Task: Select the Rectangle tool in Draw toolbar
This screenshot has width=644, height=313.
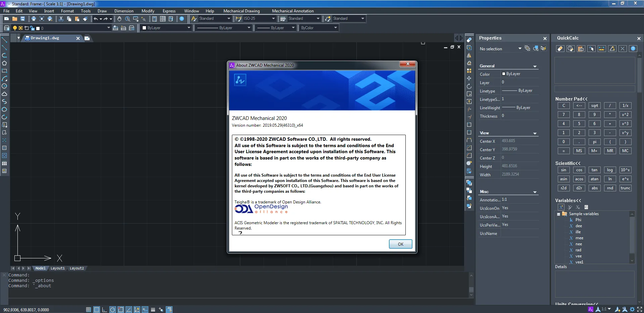Action: tap(4, 71)
